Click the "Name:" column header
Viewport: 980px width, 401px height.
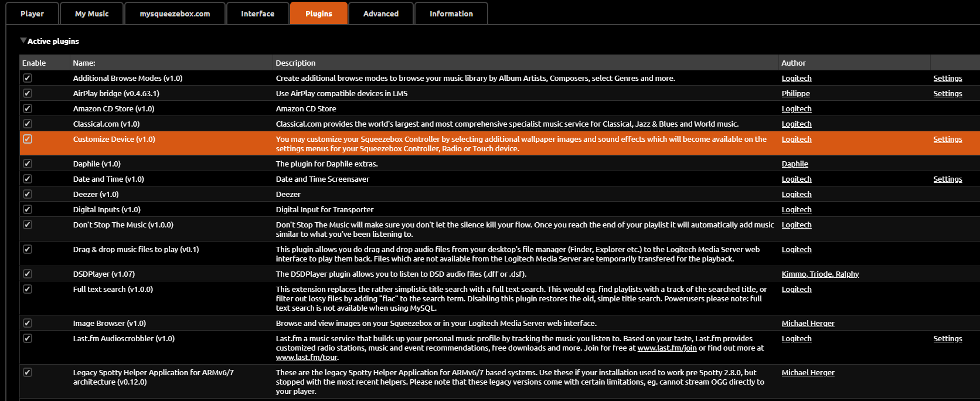pos(84,63)
